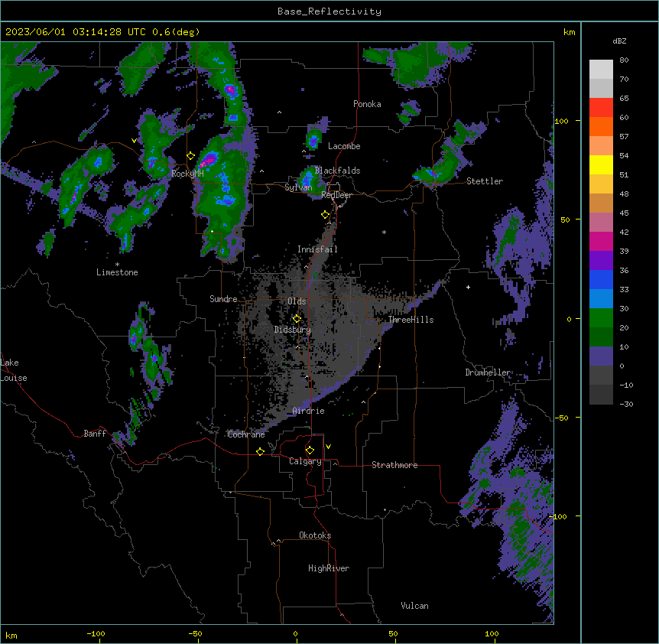Click the Stettler city label
The height and width of the screenshot is (644, 659).
point(485,181)
